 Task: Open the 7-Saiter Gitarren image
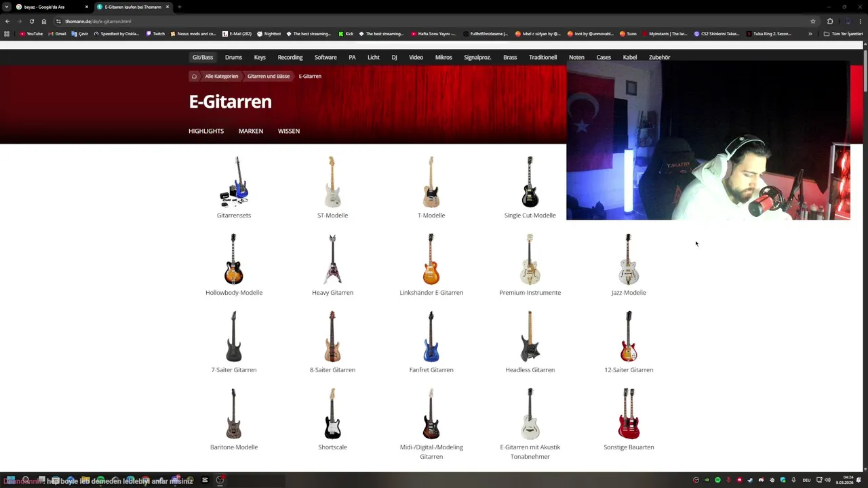pos(234,336)
